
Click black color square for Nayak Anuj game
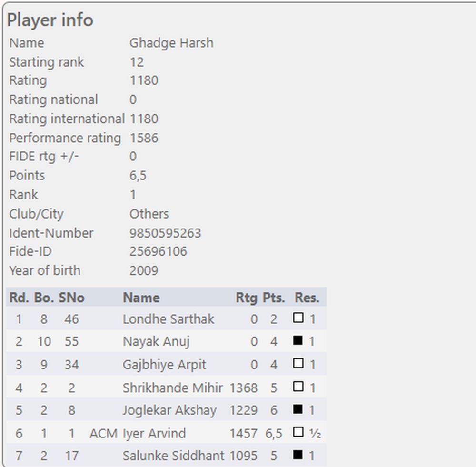click(298, 341)
